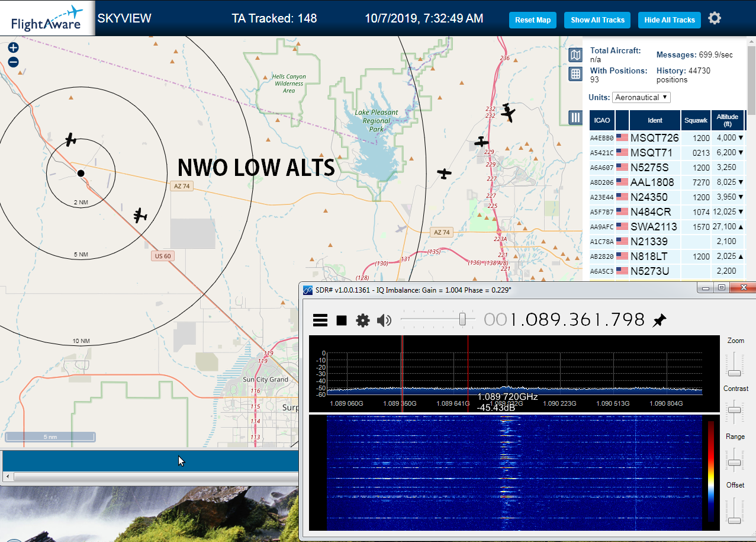This screenshot has width=756, height=542.
Task: Click the squawk value 7270
Action: tap(701, 182)
